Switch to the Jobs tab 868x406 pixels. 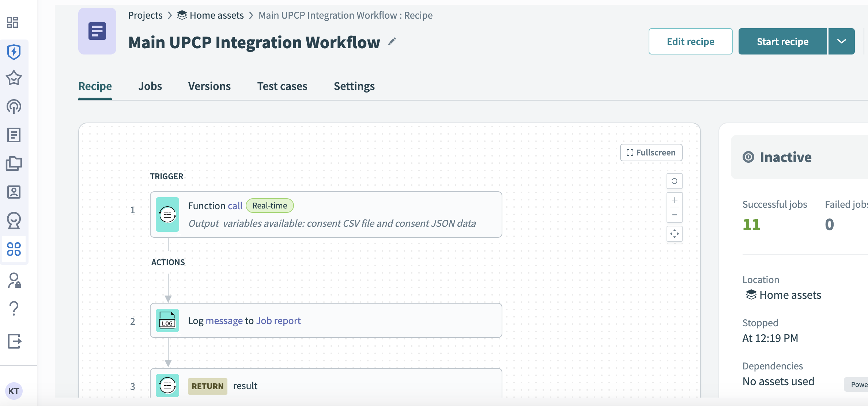[x=150, y=86]
